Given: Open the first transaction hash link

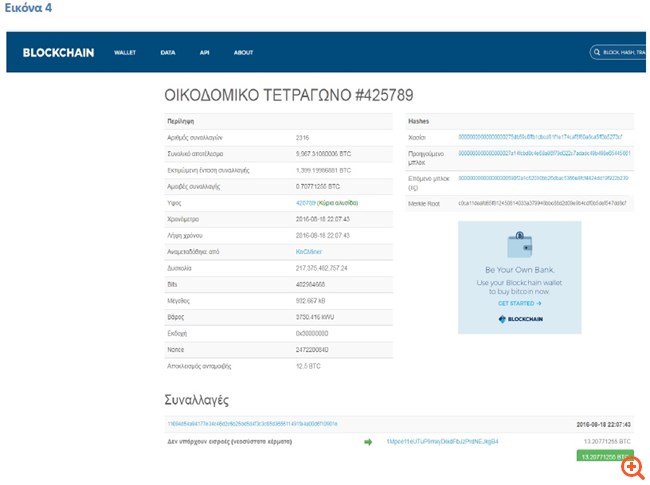Looking at the screenshot, I should (252, 424).
